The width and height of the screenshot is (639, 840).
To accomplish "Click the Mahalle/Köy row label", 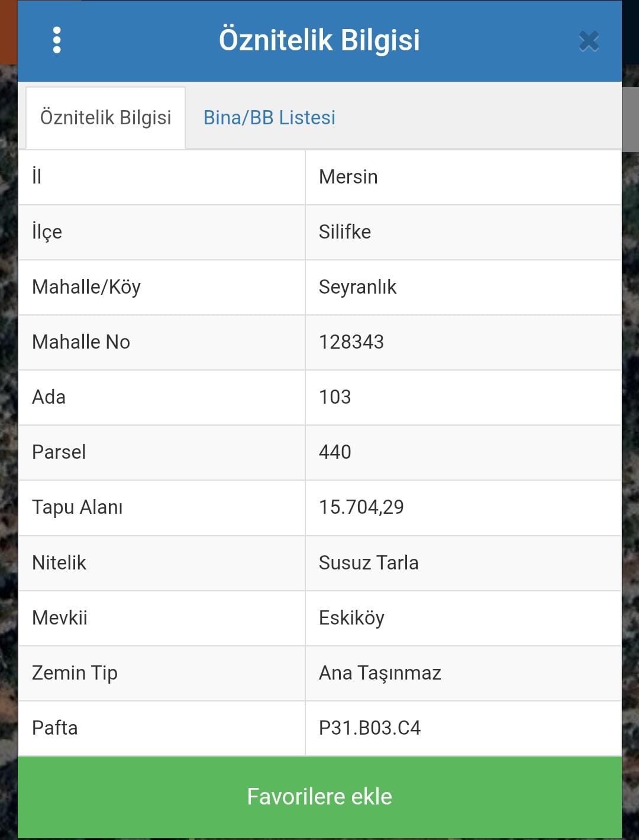I will click(x=86, y=287).
